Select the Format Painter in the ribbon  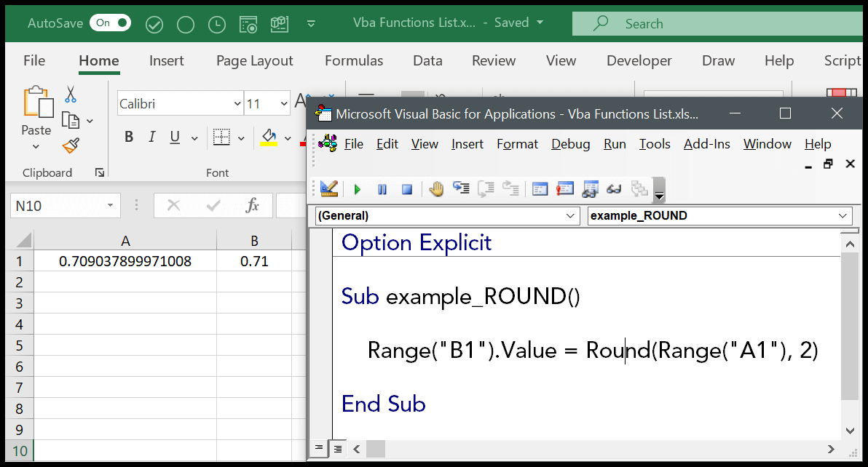pyautogui.click(x=70, y=145)
